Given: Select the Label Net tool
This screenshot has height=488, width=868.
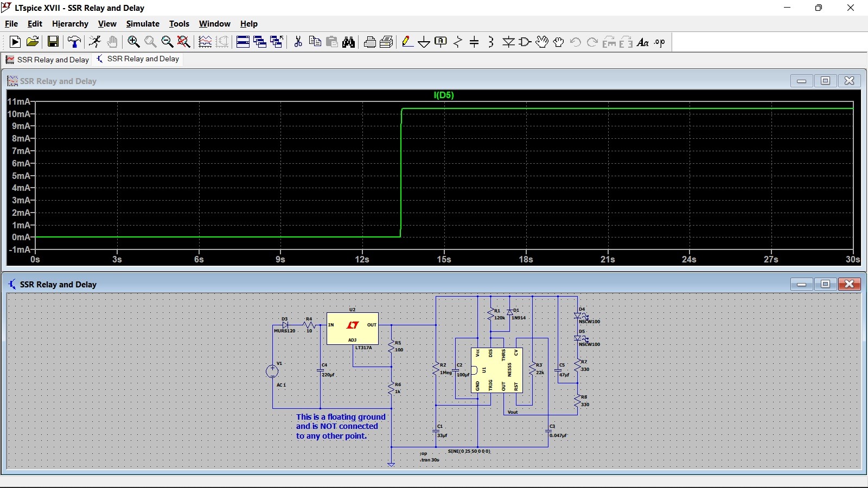Looking at the screenshot, I should pyautogui.click(x=441, y=42).
